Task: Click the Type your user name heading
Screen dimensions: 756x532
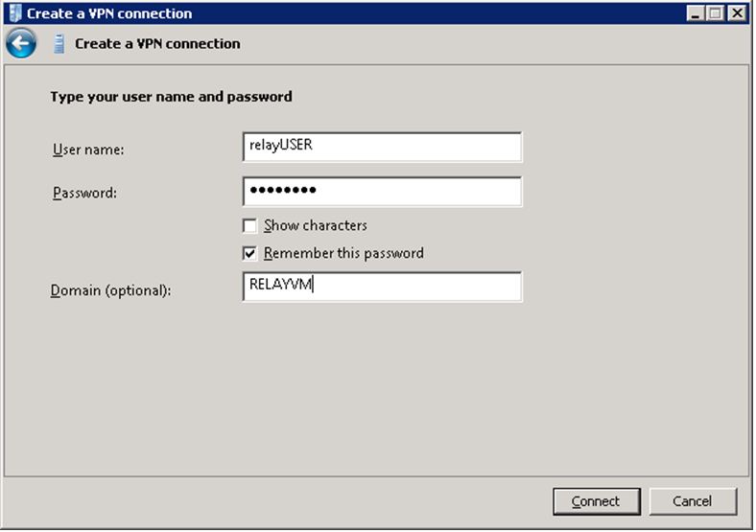Action: point(171,97)
